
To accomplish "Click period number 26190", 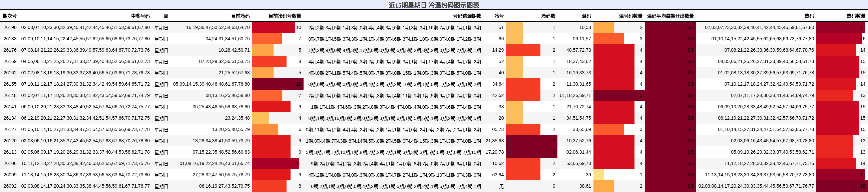I will pyautogui.click(x=10, y=27).
